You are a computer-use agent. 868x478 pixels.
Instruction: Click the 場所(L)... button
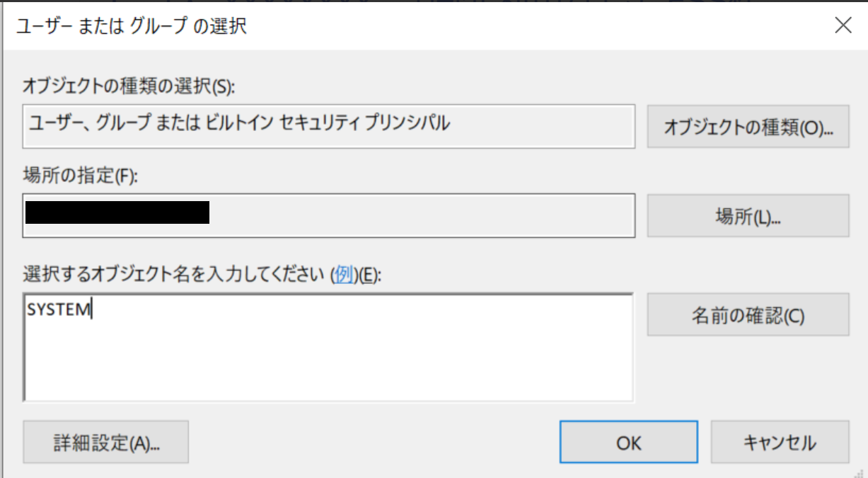[x=748, y=216]
